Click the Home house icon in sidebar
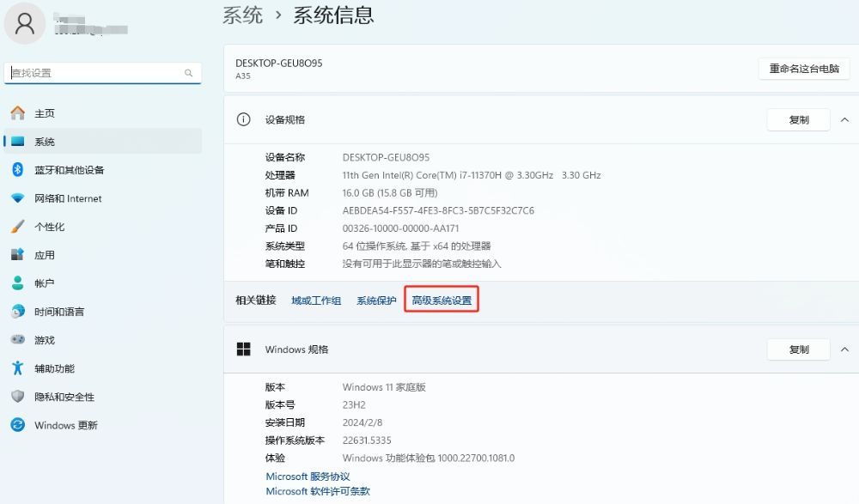 17,112
